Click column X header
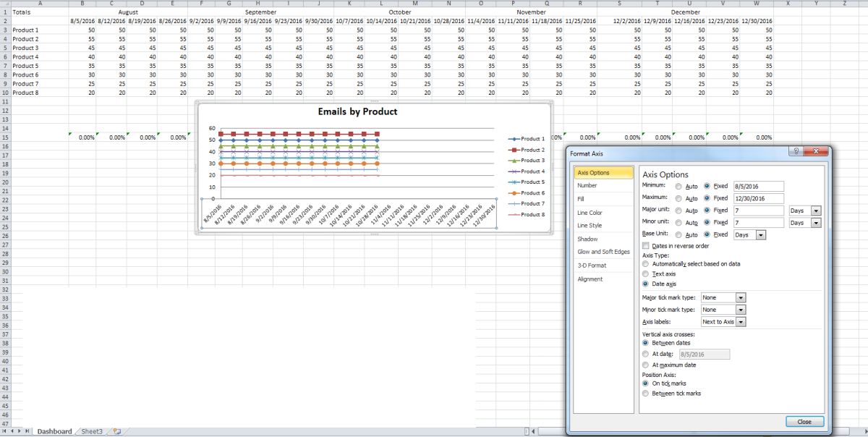Screen dimensions: 868x437 pos(788,4)
